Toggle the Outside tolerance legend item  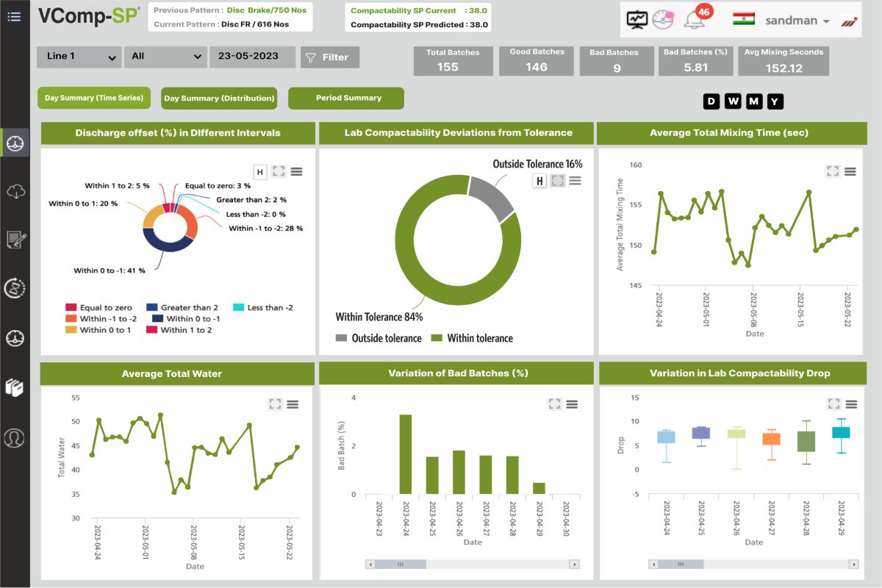pos(379,338)
